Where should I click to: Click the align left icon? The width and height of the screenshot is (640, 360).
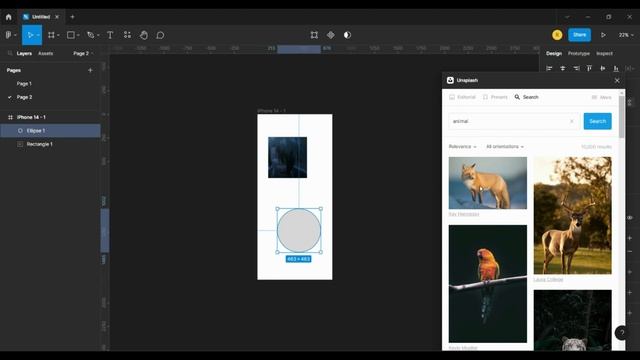point(549,68)
